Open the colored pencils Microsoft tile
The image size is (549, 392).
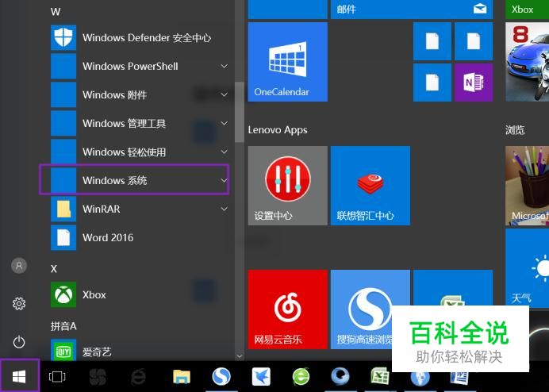528,186
